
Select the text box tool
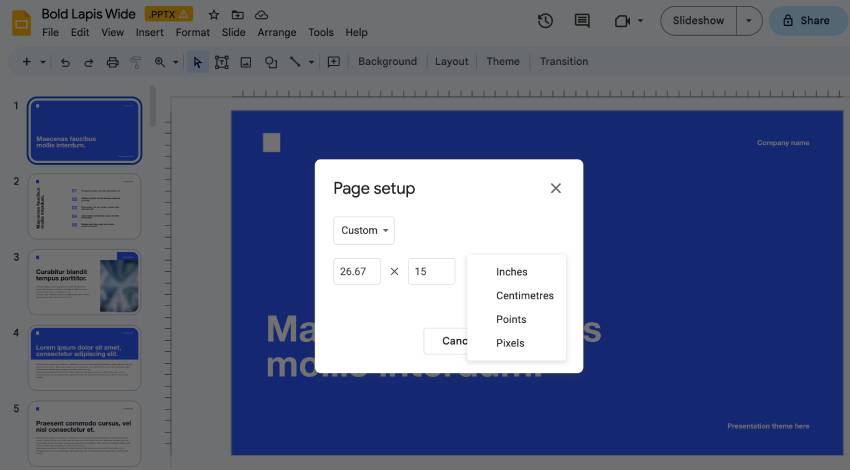222,62
